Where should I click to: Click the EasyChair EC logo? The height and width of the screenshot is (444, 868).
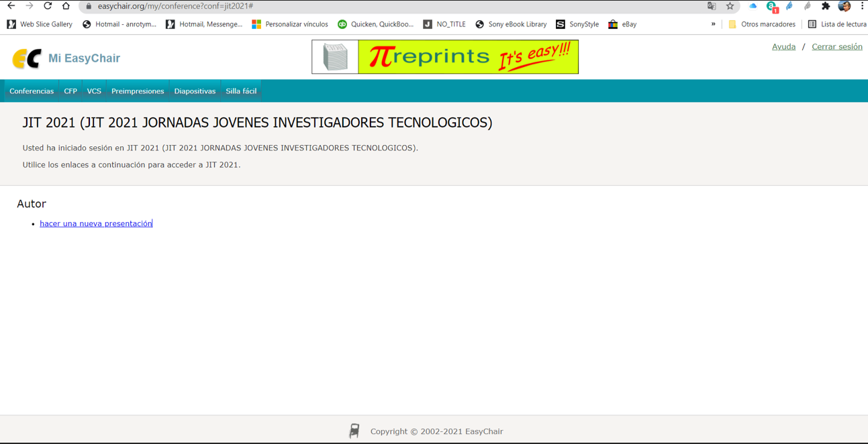27,58
